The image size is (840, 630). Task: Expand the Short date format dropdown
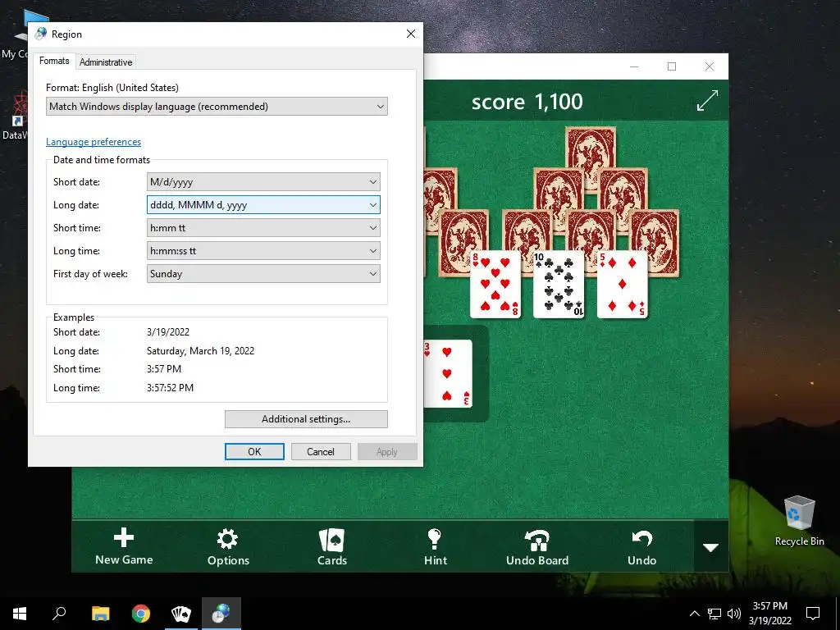(x=263, y=181)
